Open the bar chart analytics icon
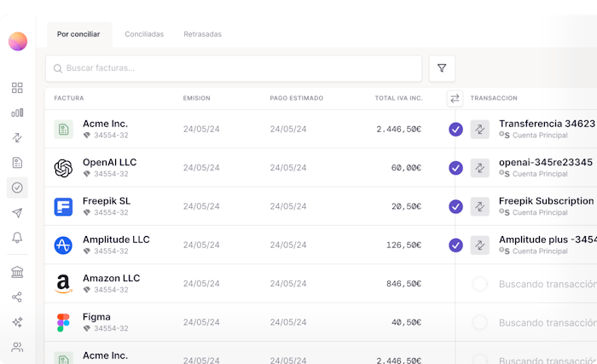597x364 pixels. pos(17,113)
